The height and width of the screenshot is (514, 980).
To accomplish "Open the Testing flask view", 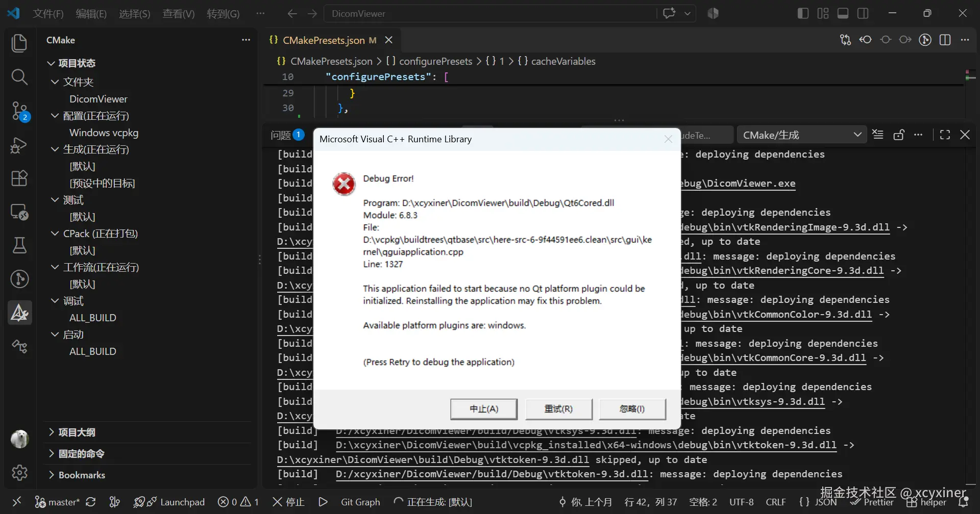I will tap(19, 245).
